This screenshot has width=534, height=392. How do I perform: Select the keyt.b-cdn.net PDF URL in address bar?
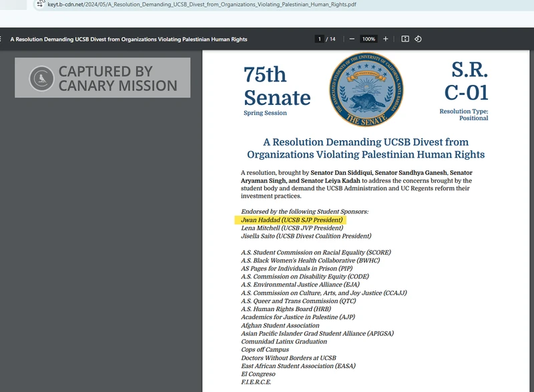click(x=202, y=5)
